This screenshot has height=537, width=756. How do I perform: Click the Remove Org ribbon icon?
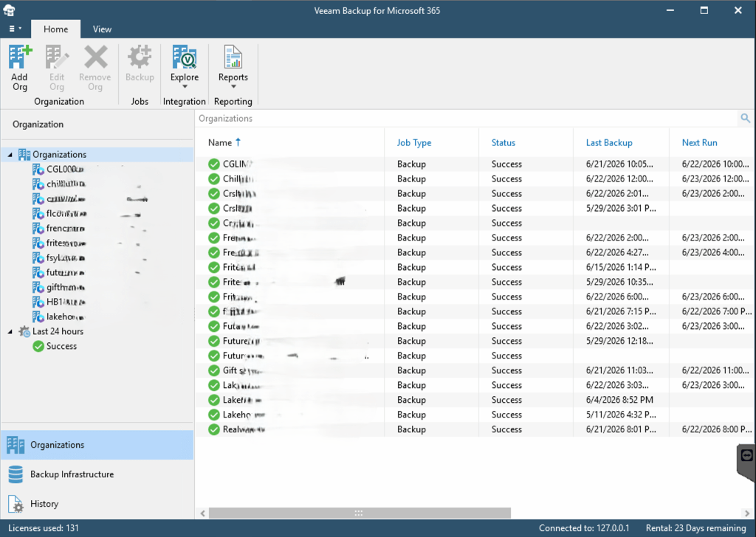point(95,58)
